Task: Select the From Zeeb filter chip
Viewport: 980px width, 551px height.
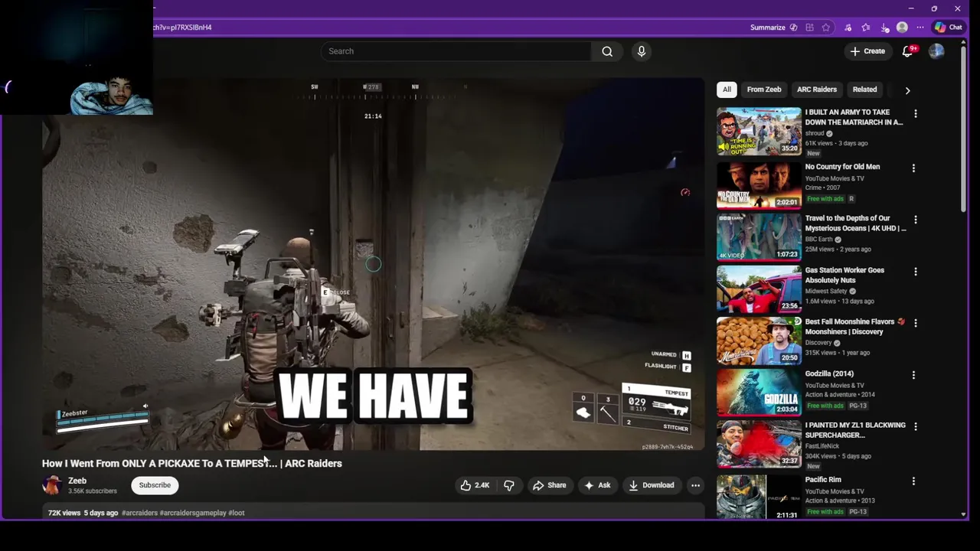Action: tap(764, 90)
